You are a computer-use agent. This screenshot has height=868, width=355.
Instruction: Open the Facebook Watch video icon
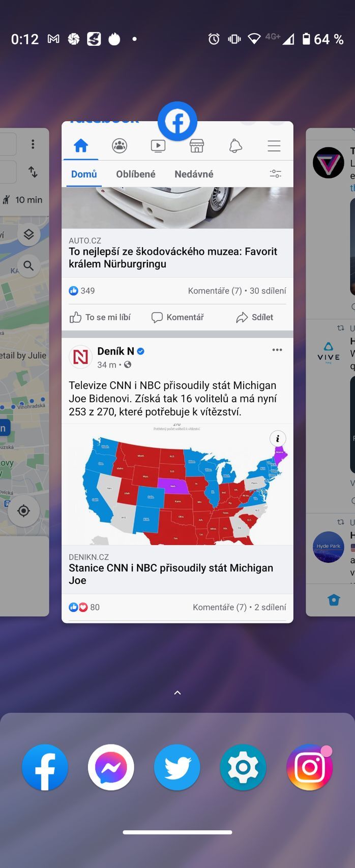(158, 146)
